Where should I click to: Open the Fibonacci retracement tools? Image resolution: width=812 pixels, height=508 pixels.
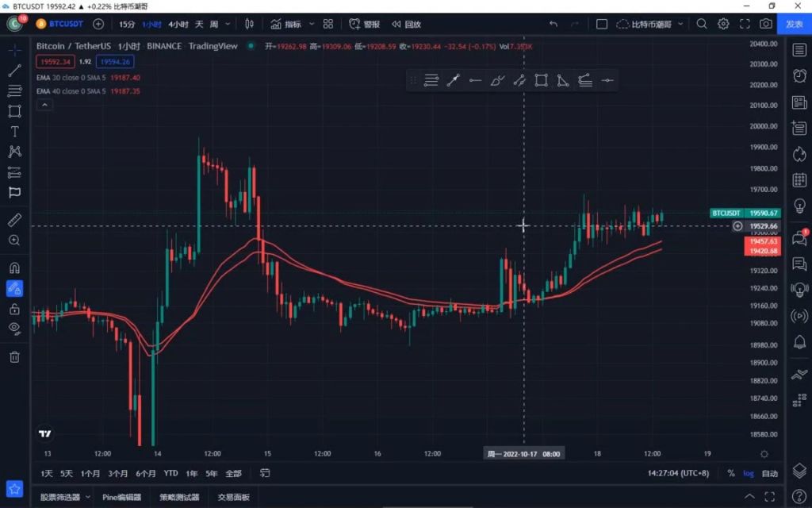click(x=14, y=90)
